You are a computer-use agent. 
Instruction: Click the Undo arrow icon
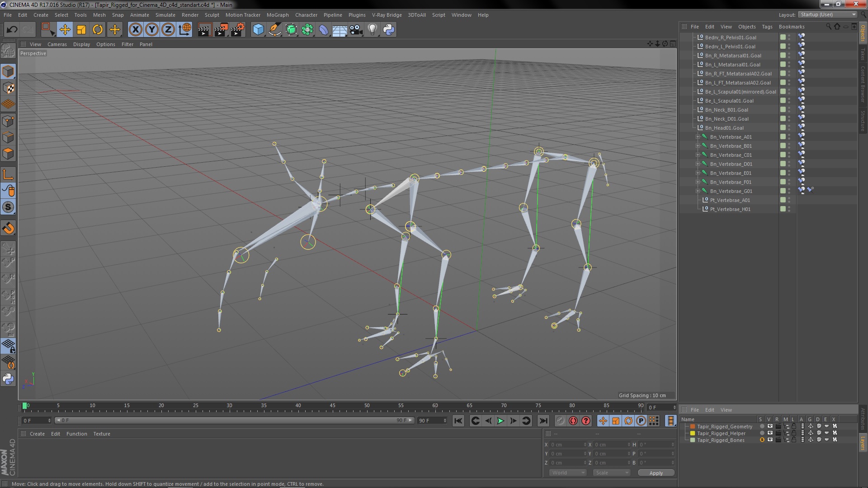tap(12, 30)
